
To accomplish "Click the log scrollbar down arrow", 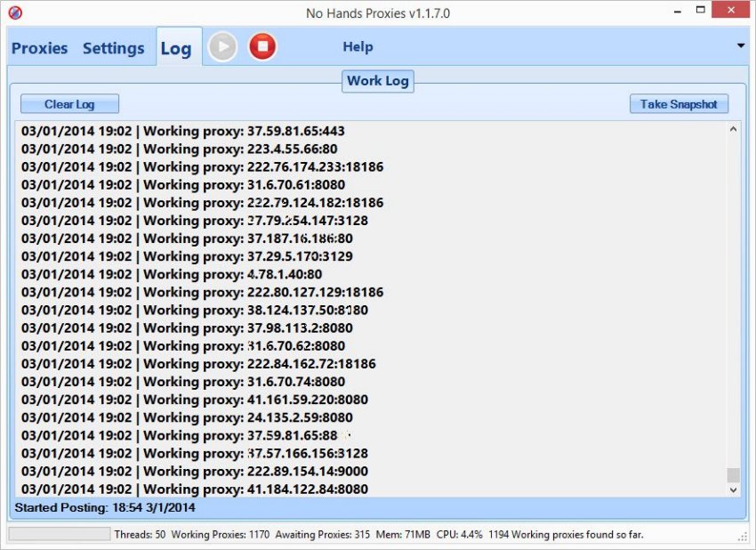I will pos(734,489).
